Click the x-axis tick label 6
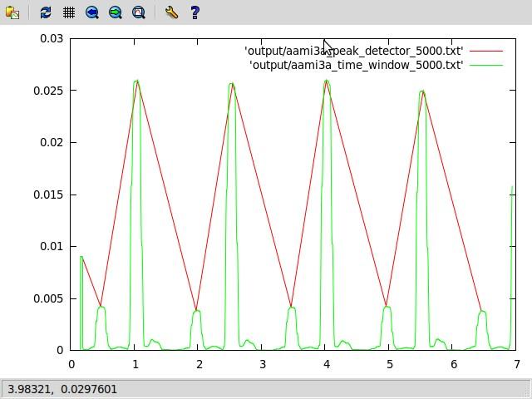This screenshot has height=399, width=532. click(454, 364)
